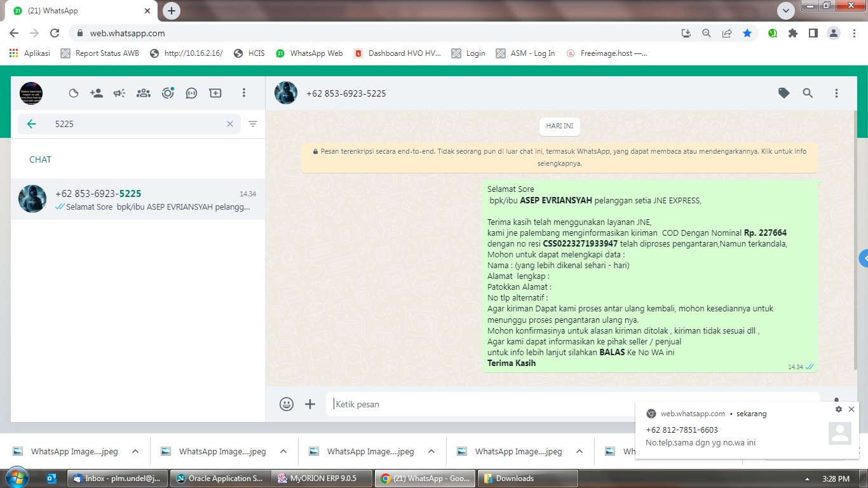Click the side panel blue arrow tab
The width and height of the screenshot is (868, 488).
864,259
